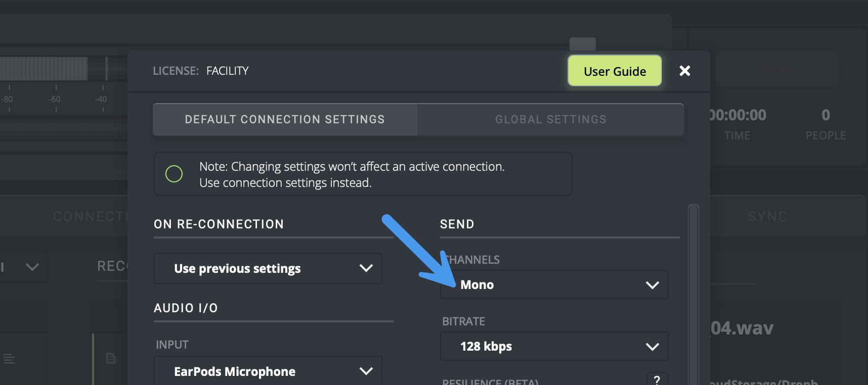The image size is (868, 385).
Task: Click the dimmed document file icon
Action: click(x=111, y=358)
